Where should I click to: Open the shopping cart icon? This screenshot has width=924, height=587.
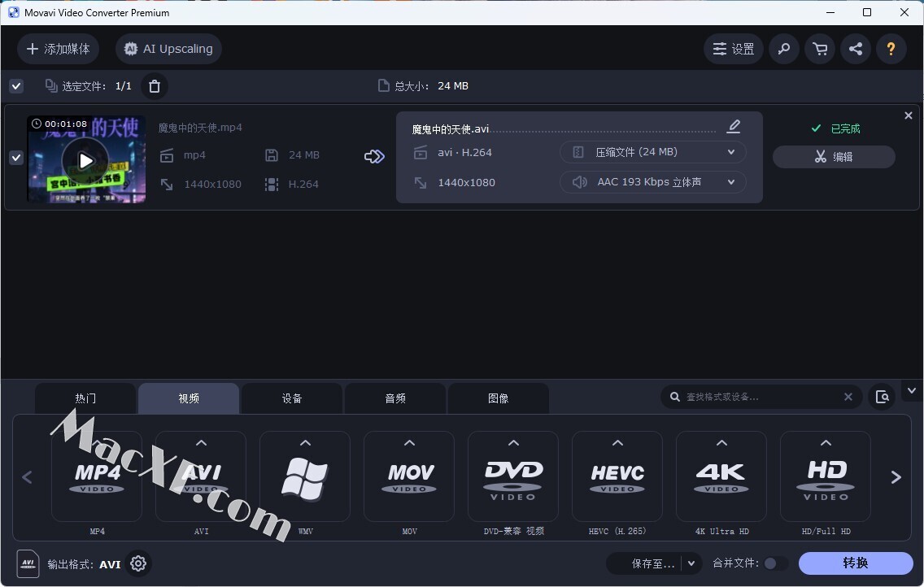(820, 49)
